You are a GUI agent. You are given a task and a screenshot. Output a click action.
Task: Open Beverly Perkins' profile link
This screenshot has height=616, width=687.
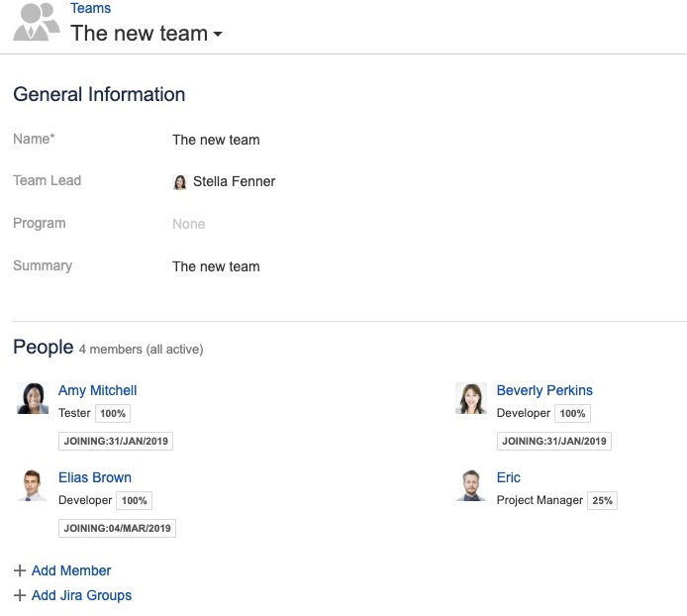pyautogui.click(x=544, y=390)
